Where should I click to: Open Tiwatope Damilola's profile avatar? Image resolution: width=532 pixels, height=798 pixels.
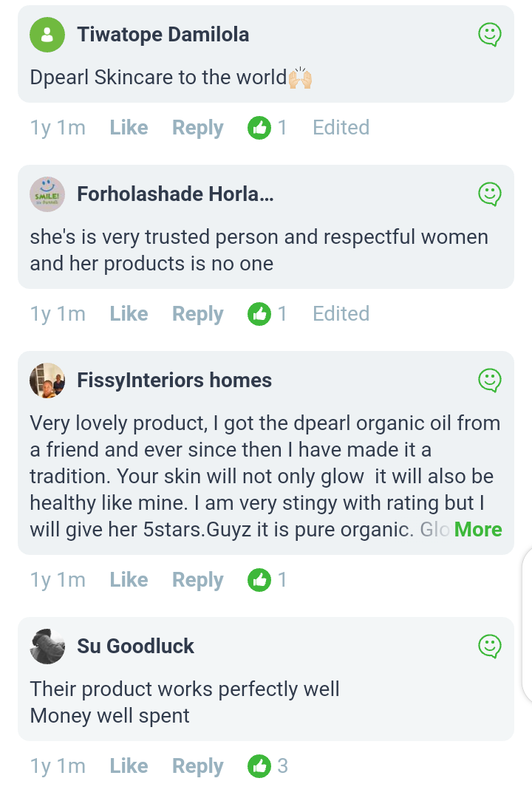(47, 35)
